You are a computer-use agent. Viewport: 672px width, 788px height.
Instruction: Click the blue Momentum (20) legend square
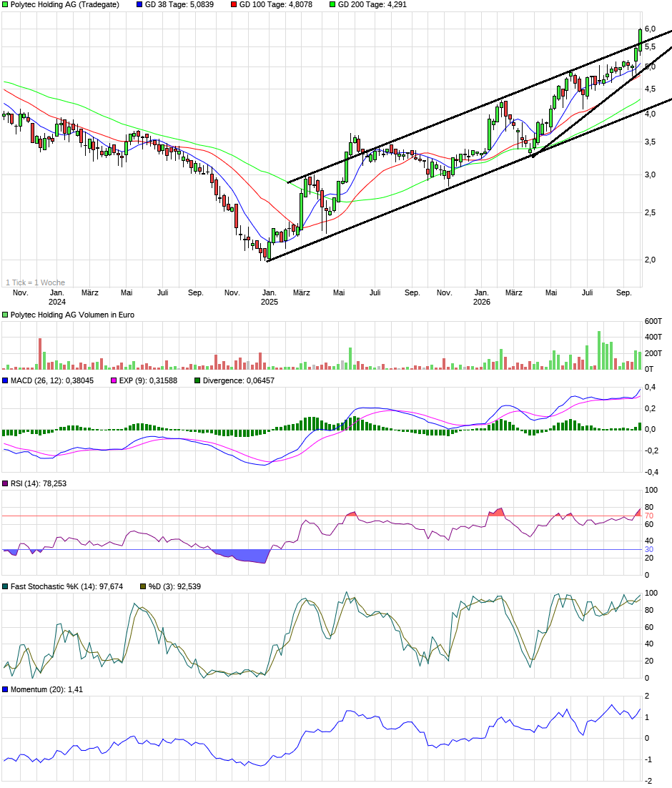click(6, 690)
